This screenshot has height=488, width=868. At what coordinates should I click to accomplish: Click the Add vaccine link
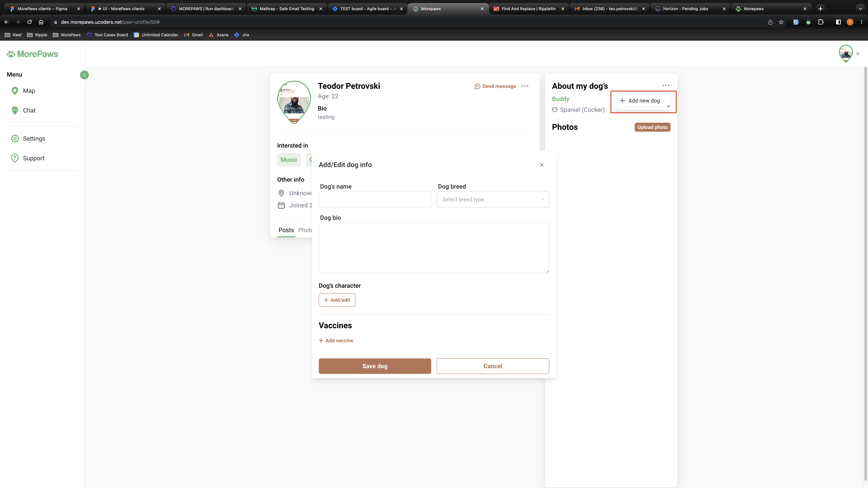(x=336, y=340)
